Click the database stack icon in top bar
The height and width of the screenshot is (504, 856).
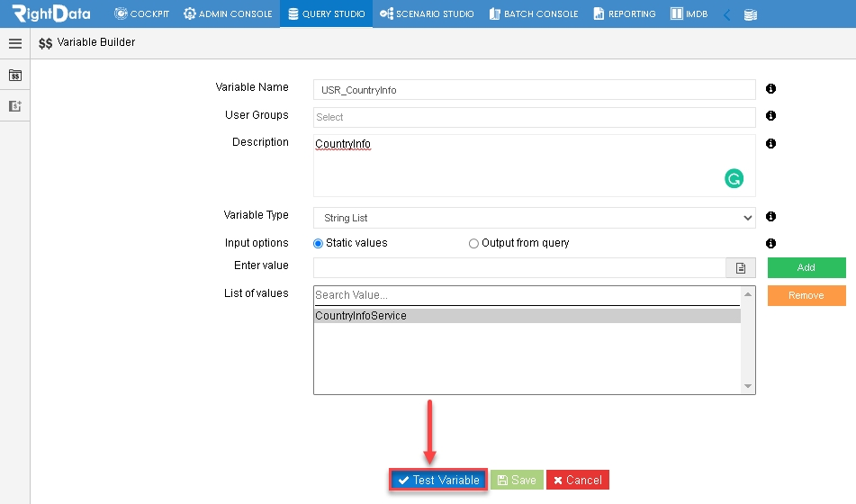[x=751, y=14]
